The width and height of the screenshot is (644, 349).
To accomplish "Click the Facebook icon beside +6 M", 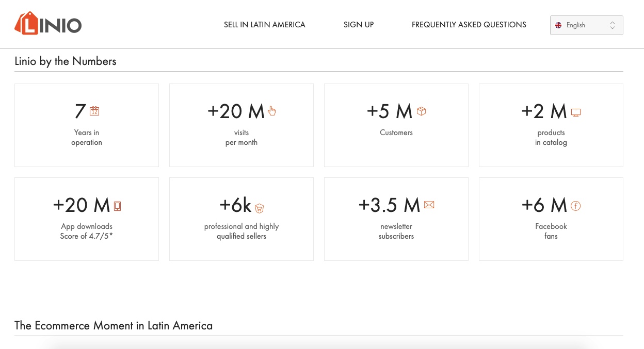I will (x=576, y=206).
